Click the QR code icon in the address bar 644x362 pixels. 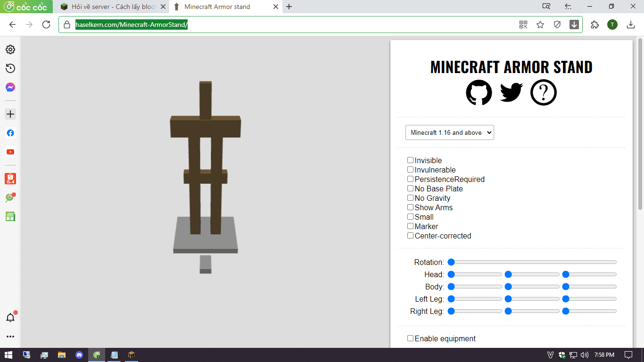pyautogui.click(x=523, y=25)
